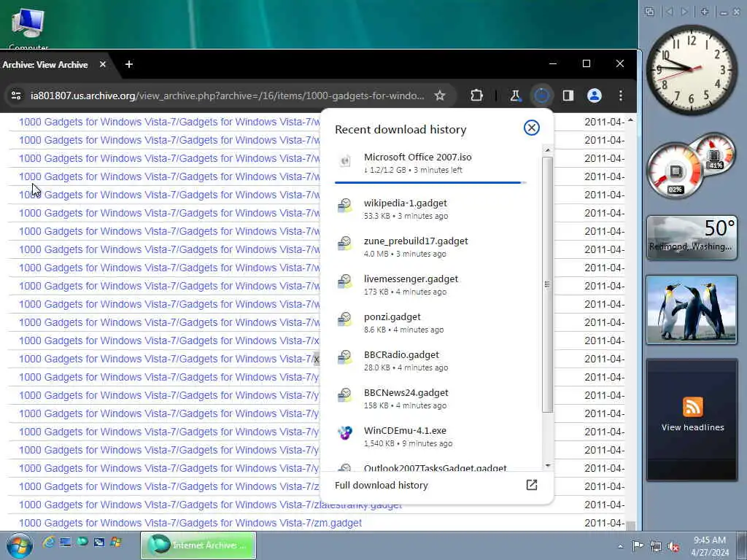
Task: Open the Extensions puzzle icon
Action: (476, 96)
